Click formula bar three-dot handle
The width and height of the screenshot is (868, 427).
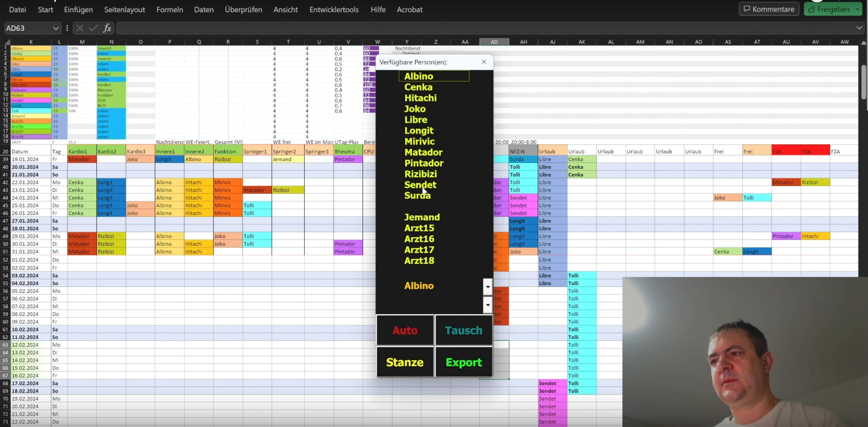pyautogui.click(x=67, y=28)
